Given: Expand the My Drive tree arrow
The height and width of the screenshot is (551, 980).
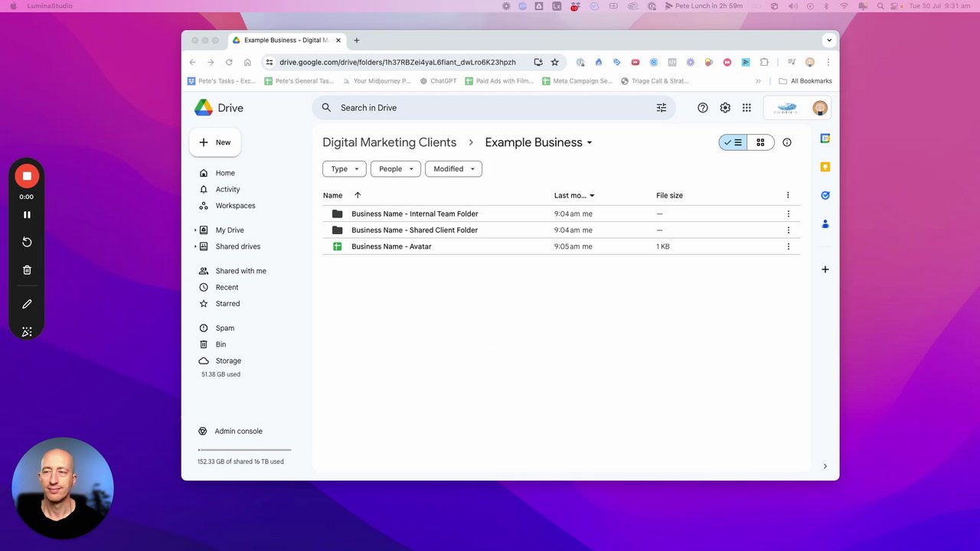Looking at the screenshot, I should [x=194, y=230].
